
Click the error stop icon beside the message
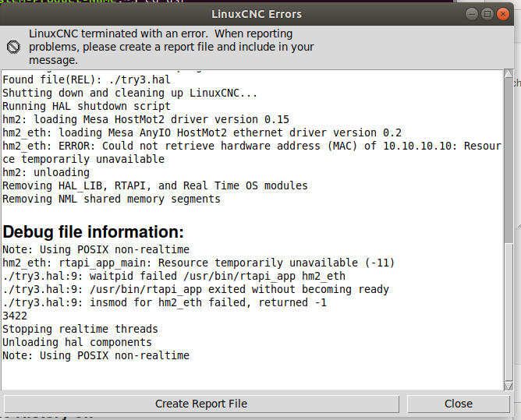tap(13, 47)
